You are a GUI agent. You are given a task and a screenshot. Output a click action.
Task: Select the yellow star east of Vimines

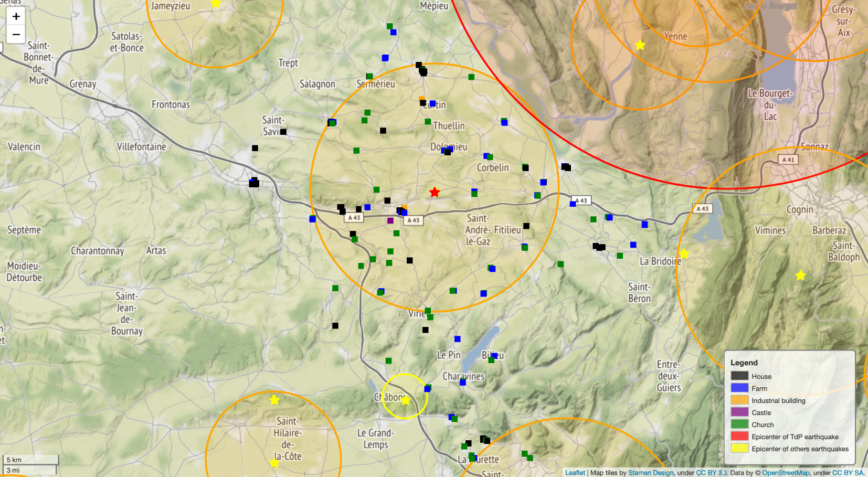point(800,275)
